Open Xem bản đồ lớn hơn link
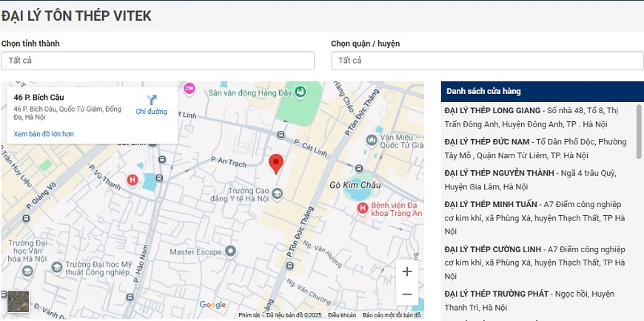Screen dimensions: 644x321 pos(44,134)
